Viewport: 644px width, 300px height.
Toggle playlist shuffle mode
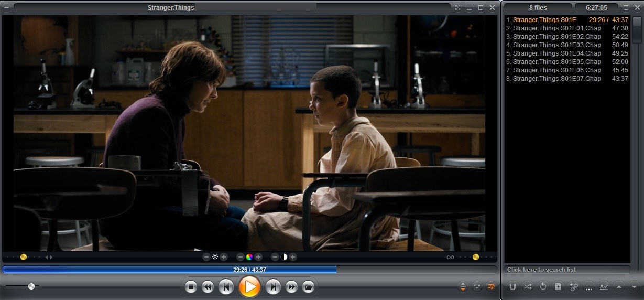coord(528,287)
